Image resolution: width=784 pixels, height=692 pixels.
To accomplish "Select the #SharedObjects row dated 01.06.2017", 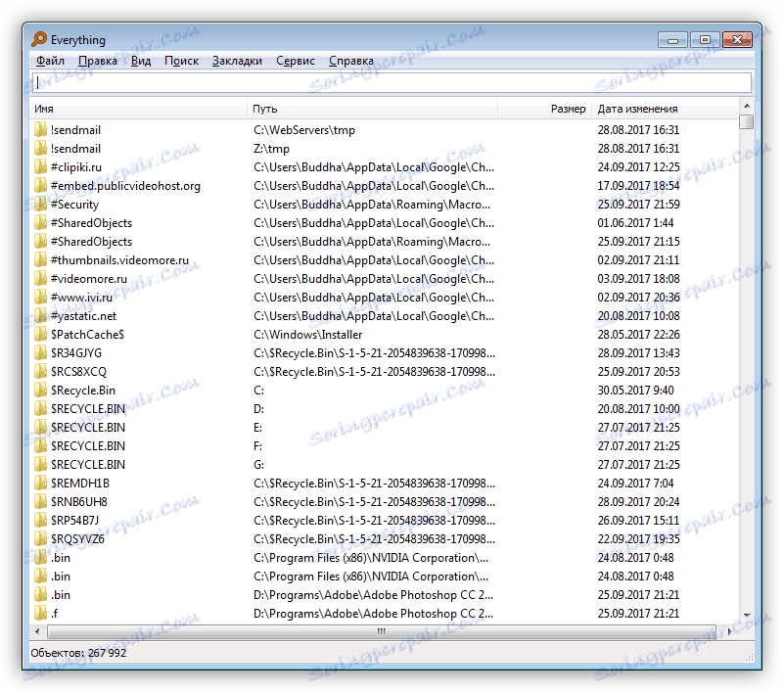I will tap(384, 223).
